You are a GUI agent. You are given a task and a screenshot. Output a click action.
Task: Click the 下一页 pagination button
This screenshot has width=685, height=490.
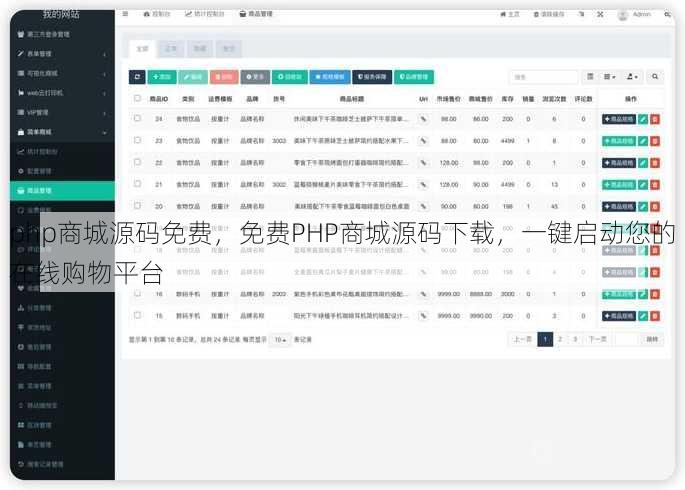pyautogui.click(x=597, y=339)
